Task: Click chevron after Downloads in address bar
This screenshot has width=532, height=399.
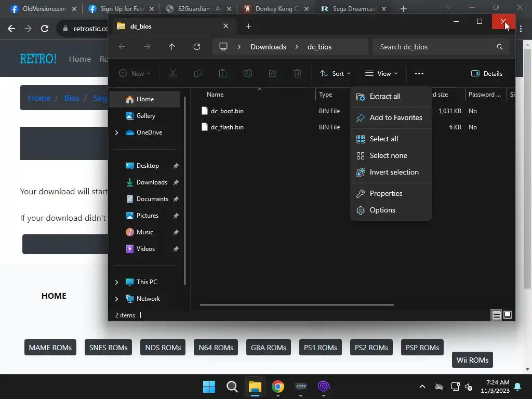Action: (x=297, y=46)
